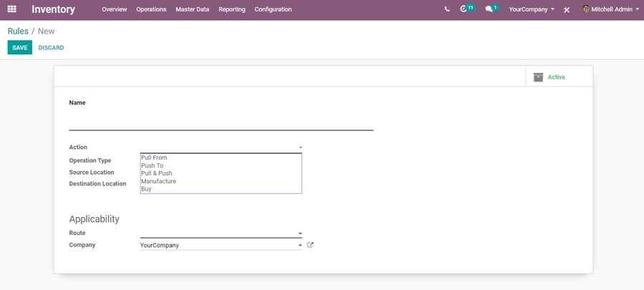Screen dimensions: 644x290
Task: Click the Name input field
Action: (221, 122)
